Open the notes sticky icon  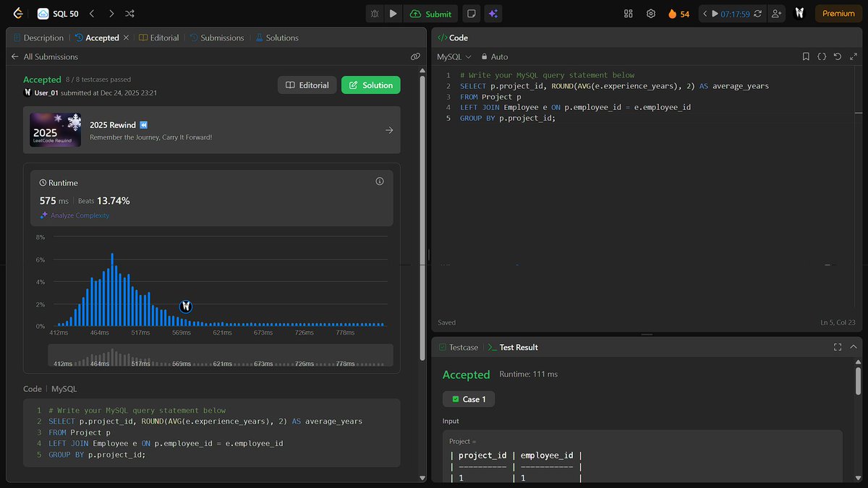pos(471,14)
